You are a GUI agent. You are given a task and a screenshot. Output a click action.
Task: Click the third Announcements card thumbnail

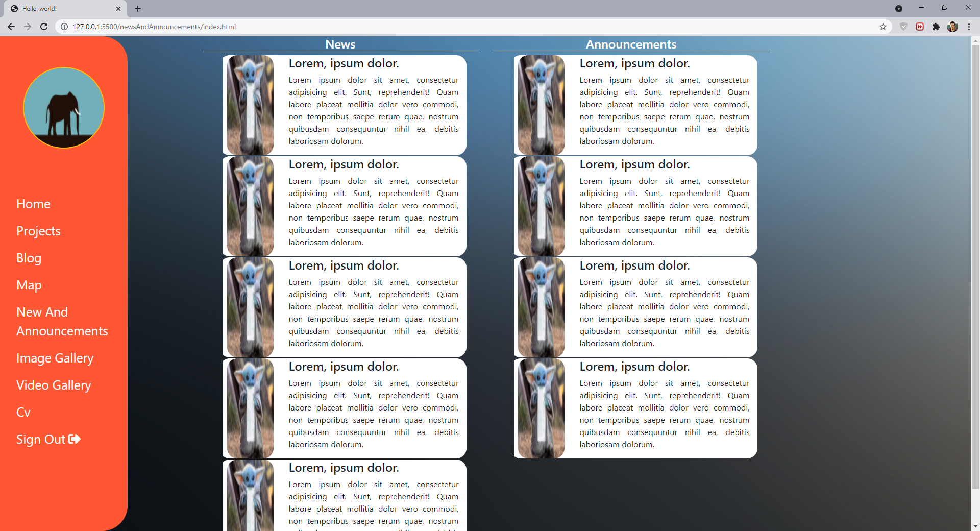[541, 307]
